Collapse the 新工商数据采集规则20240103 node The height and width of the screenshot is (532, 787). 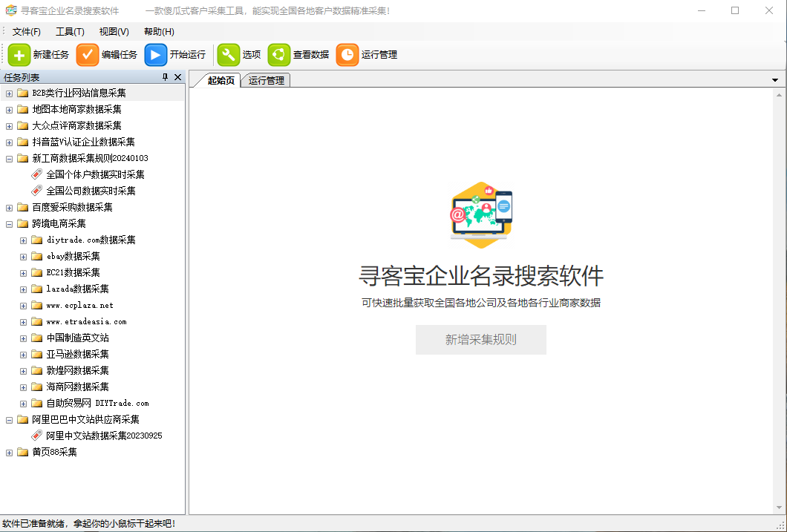(x=9, y=159)
